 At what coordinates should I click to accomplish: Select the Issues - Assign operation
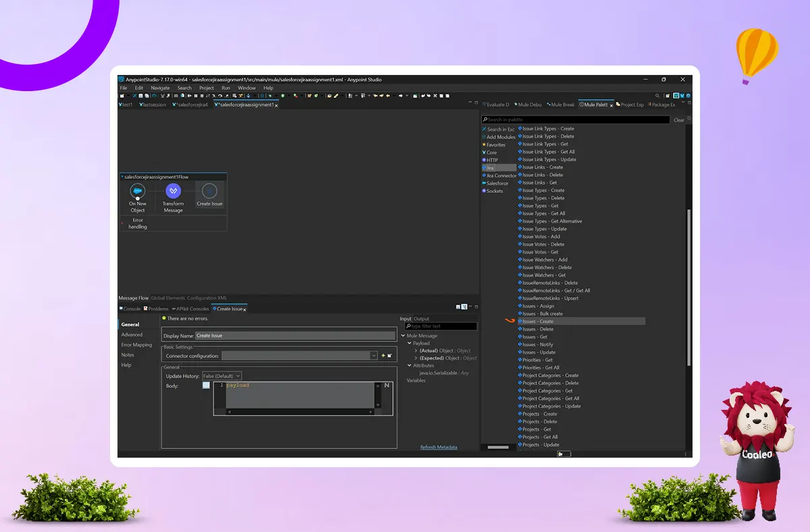click(x=536, y=306)
